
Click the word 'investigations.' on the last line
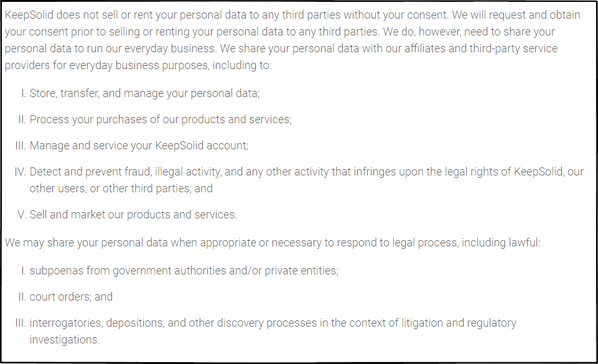(x=65, y=340)
